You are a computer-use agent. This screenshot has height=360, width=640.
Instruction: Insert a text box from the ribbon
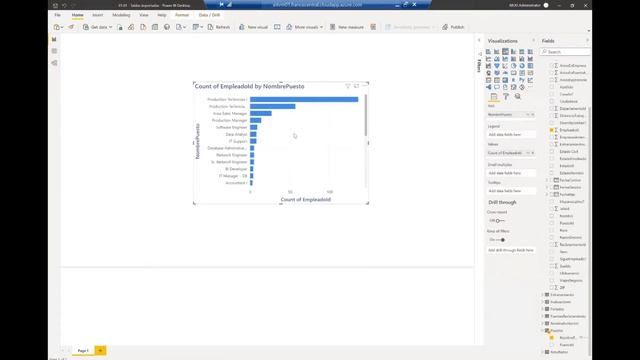277,27
